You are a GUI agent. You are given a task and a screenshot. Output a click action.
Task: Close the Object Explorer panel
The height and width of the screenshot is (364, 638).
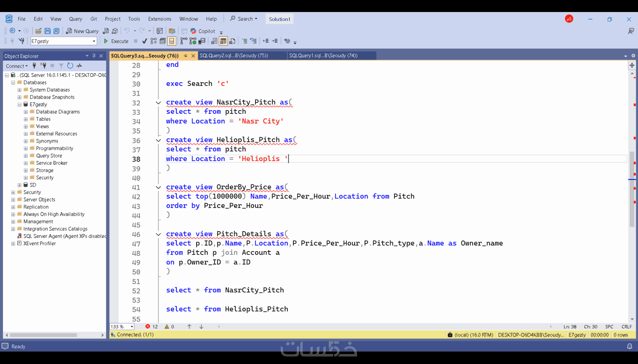[x=101, y=56]
